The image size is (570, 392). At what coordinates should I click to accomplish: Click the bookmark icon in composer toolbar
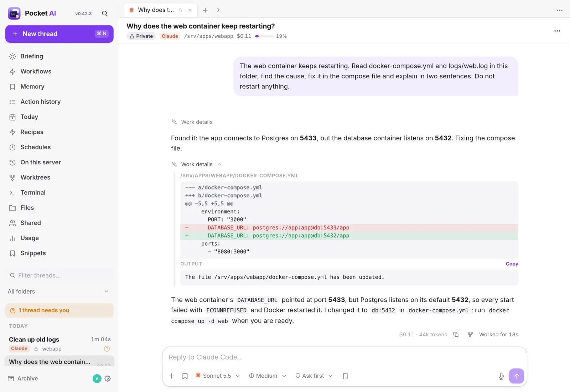click(x=185, y=376)
